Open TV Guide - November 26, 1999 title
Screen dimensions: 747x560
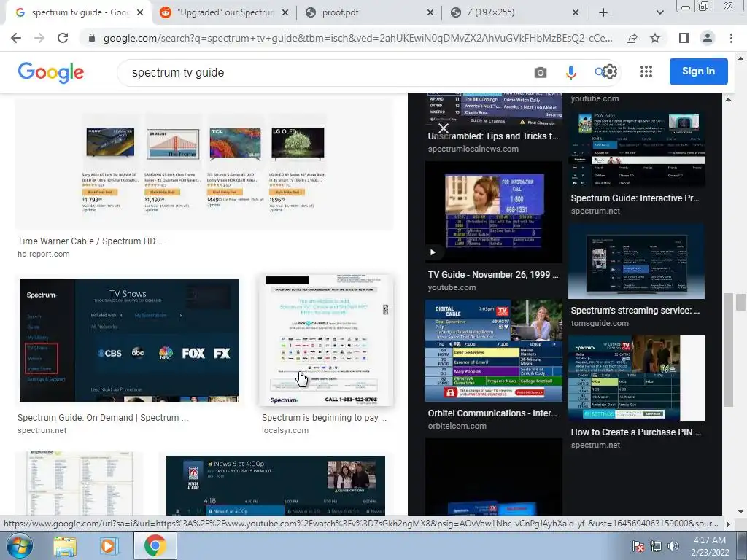pyautogui.click(x=493, y=274)
